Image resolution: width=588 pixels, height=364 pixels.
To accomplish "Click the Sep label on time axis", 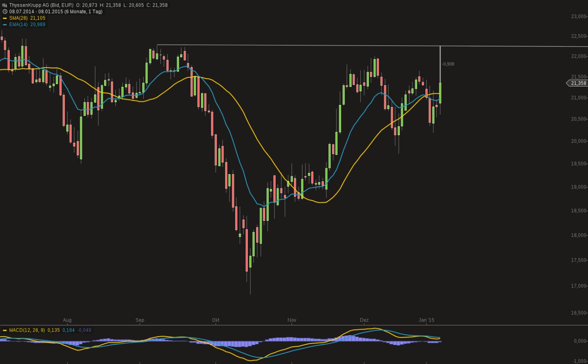I will [x=140, y=320].
